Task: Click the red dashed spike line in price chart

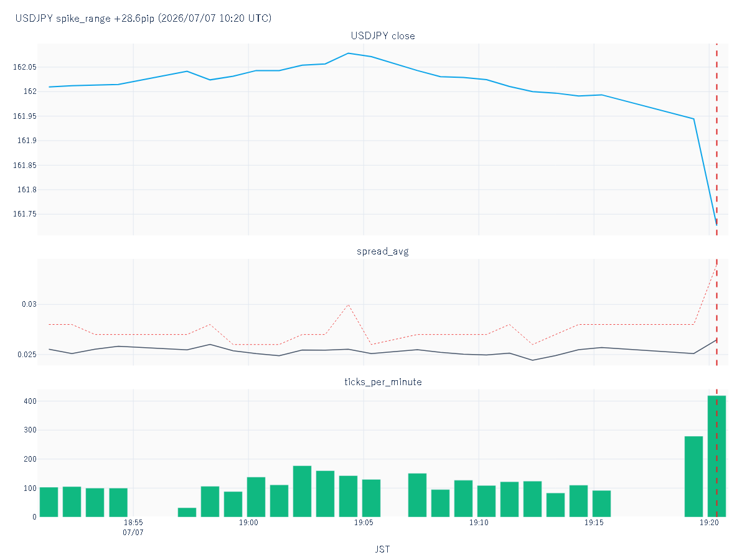Action: [x=716, y=139]
